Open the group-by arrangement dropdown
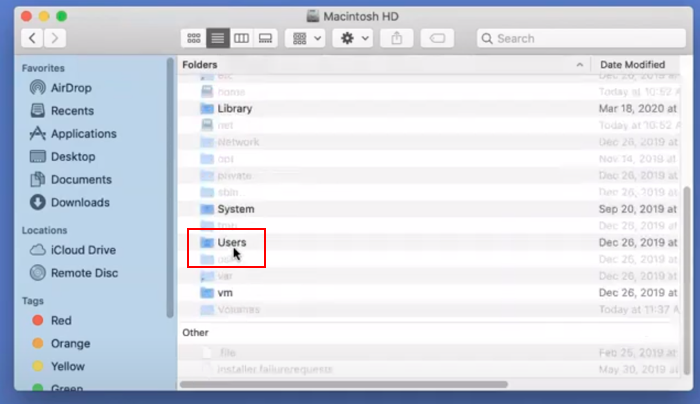Screen dimensions: 700x404 pyautogui.click(x=306, y=38)
